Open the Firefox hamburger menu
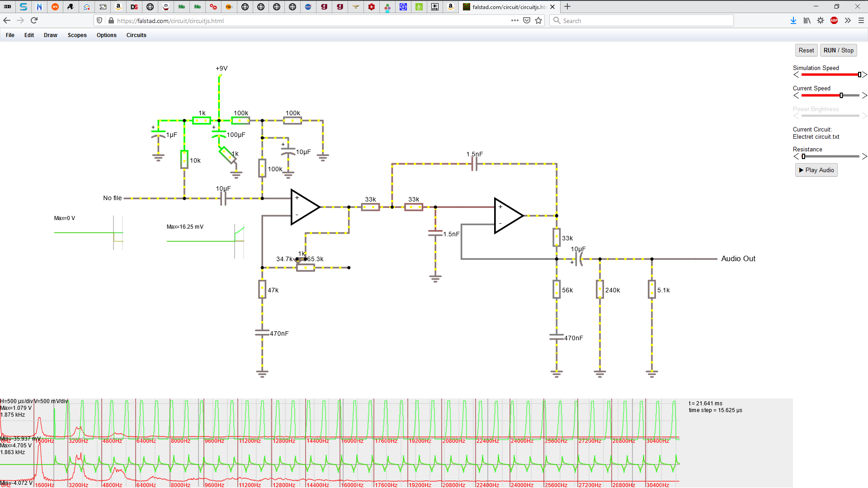The height and width of the screenshot is (488, 868). tap(861, 20)
